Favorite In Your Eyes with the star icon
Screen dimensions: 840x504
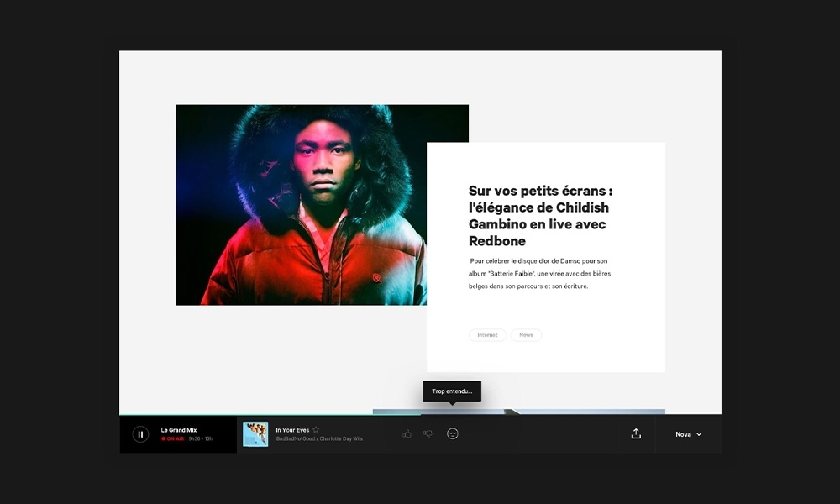click(x=316, y=429)
